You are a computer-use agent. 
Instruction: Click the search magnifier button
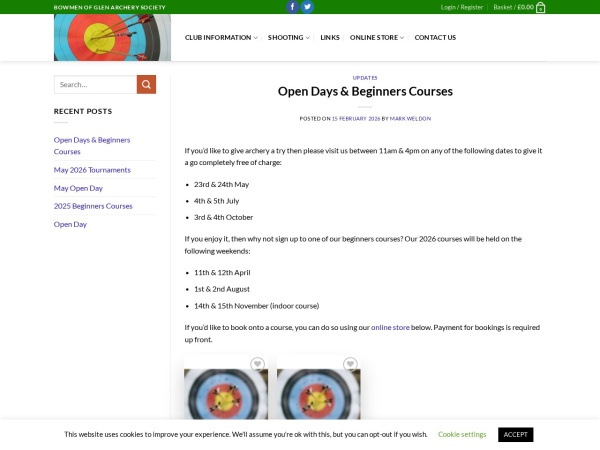click(146, 84)
